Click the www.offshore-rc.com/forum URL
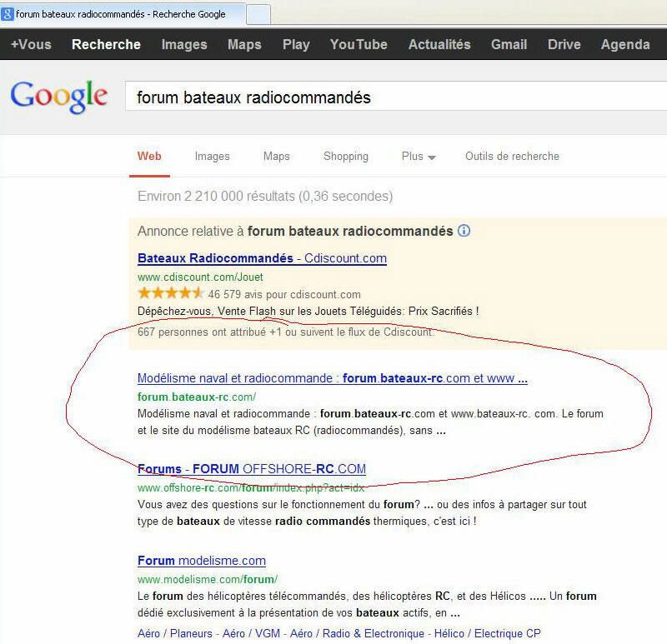The height and width of the screenshot is (644, 667). click(251, 488)
